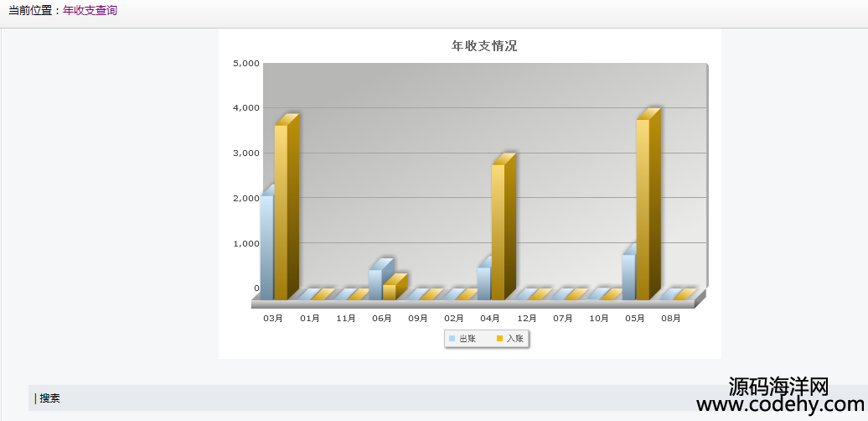Click the 02月 axis label

454,319
